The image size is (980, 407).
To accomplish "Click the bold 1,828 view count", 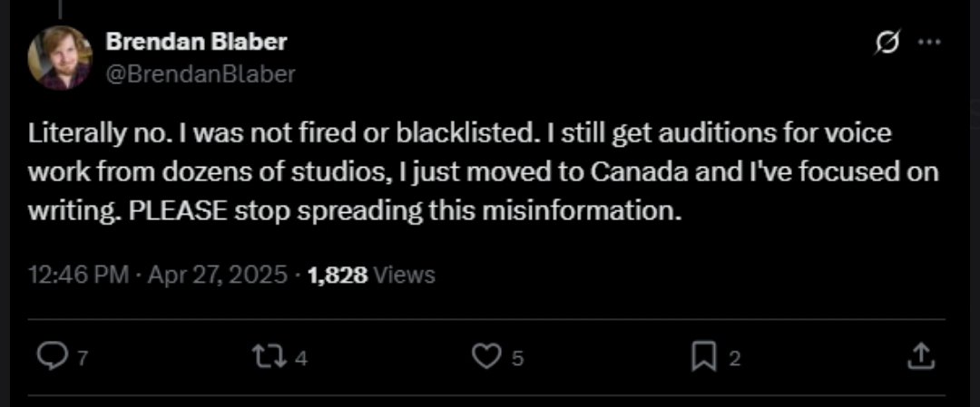I will point(338,275).
